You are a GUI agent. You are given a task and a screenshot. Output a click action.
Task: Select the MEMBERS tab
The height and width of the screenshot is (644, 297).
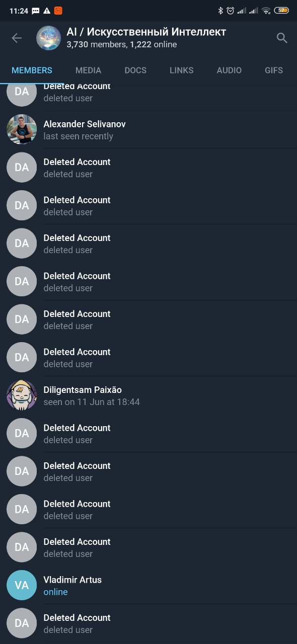pos(32,70)
